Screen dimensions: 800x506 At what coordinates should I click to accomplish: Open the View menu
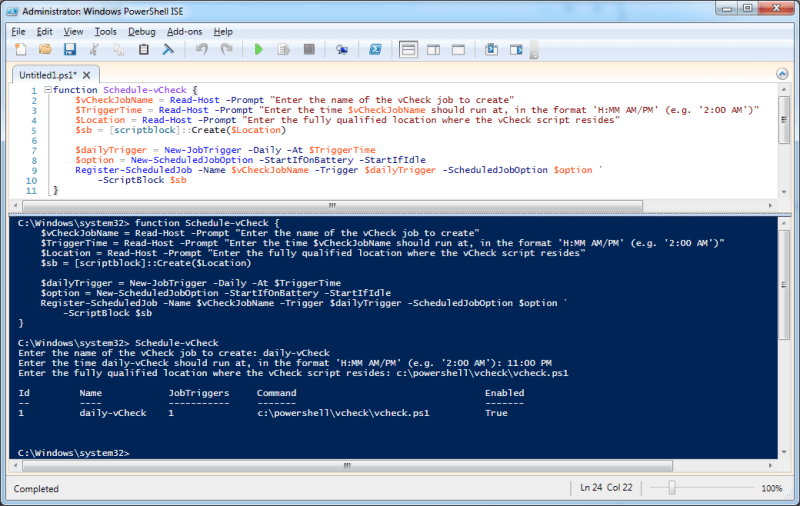[73, 32]
